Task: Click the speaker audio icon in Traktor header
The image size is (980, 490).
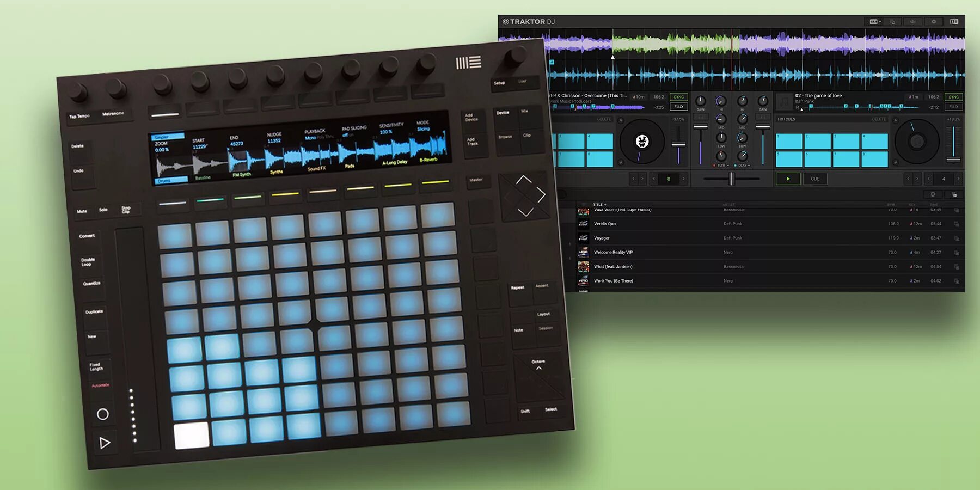Action: click(x=913, y=22)
